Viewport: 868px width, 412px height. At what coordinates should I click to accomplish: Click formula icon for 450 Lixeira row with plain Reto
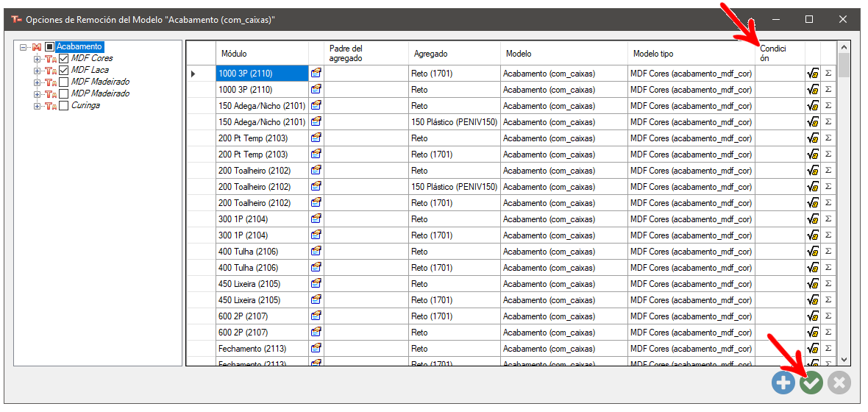pos(813,284)
